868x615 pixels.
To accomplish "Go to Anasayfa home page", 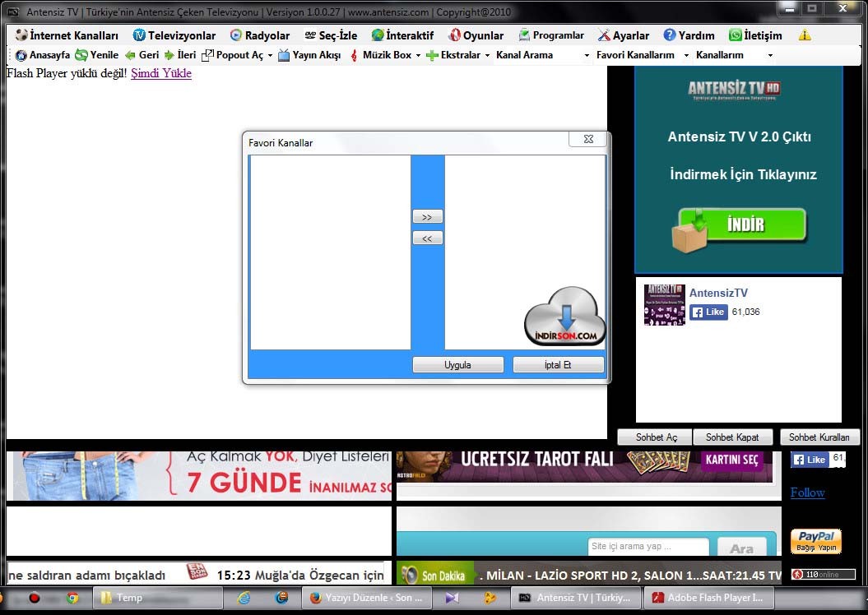I will click(x=43, y=55).
